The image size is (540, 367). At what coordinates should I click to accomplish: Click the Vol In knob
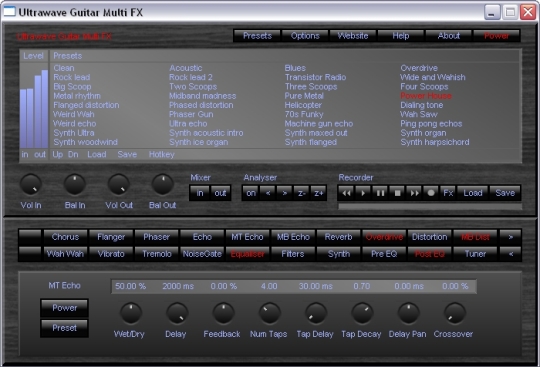pyautogui.click(x=31, y=184)
